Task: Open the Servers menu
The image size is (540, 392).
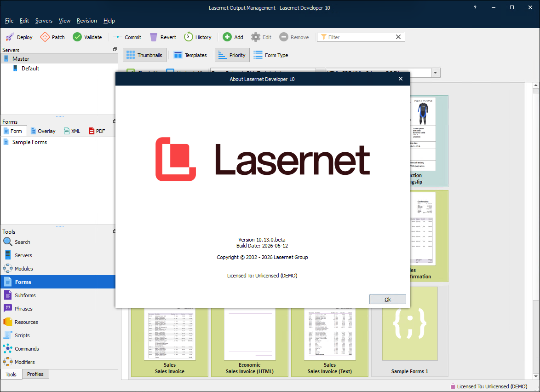Action: tap(44, 21)
